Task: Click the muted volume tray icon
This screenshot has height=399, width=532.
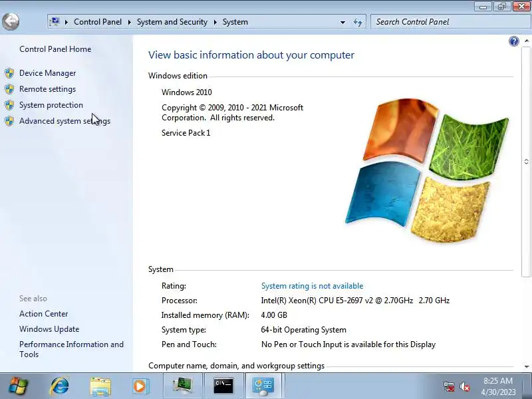Action: click(x=465, y=386)
